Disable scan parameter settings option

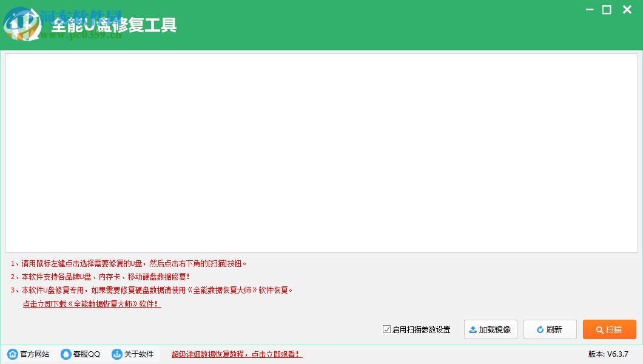pos(386,329)
